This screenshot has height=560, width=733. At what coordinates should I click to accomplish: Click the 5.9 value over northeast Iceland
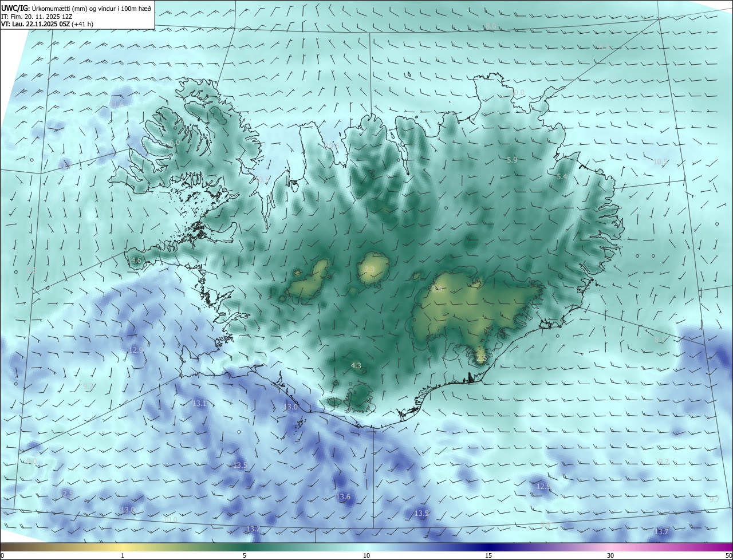[512, 160]
